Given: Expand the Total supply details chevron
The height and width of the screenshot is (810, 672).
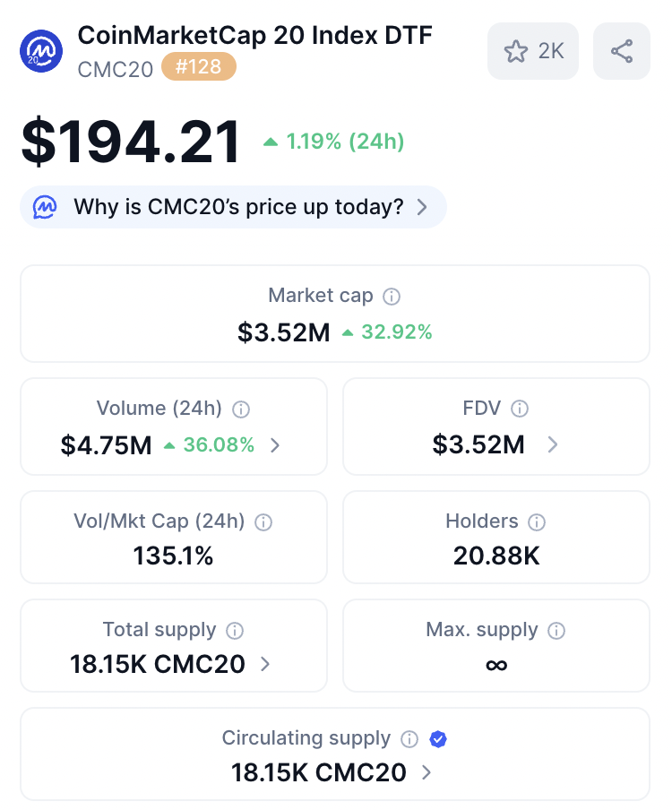Looking at the screenshot, I should 265,665.
